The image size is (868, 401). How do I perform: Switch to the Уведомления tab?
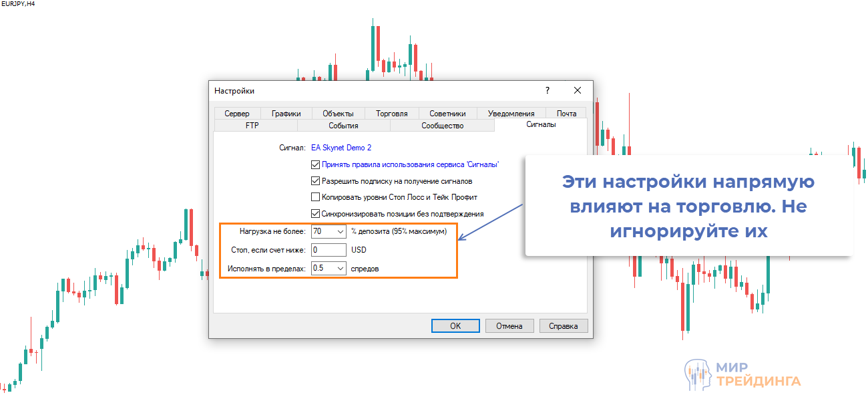511,114
